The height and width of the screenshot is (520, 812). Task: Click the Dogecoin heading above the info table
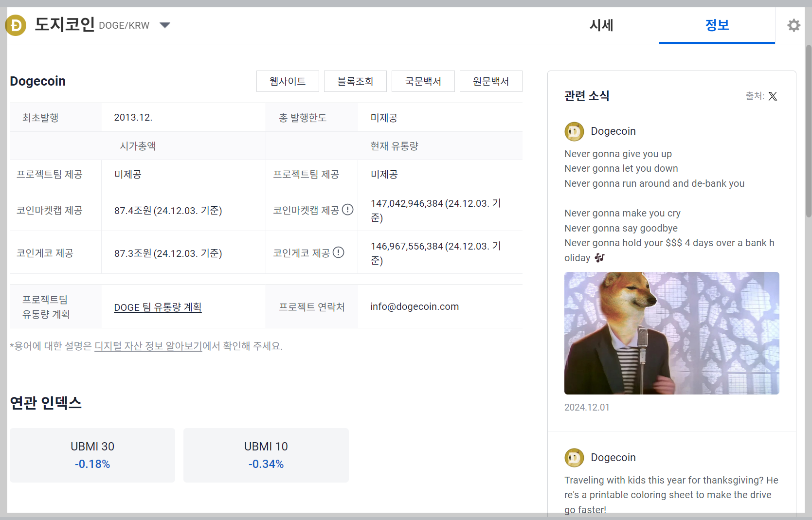click(37, 81)
